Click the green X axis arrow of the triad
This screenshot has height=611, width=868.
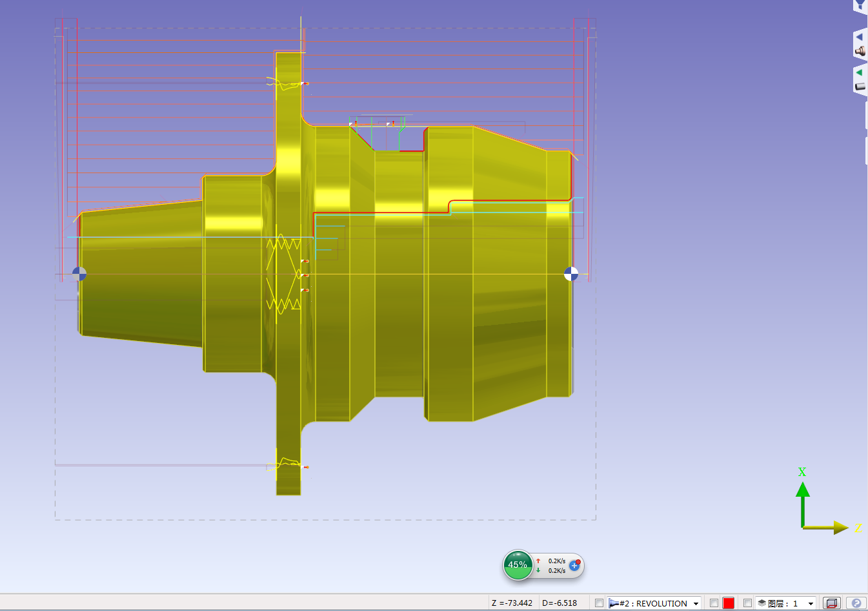(x=802, y=504)
